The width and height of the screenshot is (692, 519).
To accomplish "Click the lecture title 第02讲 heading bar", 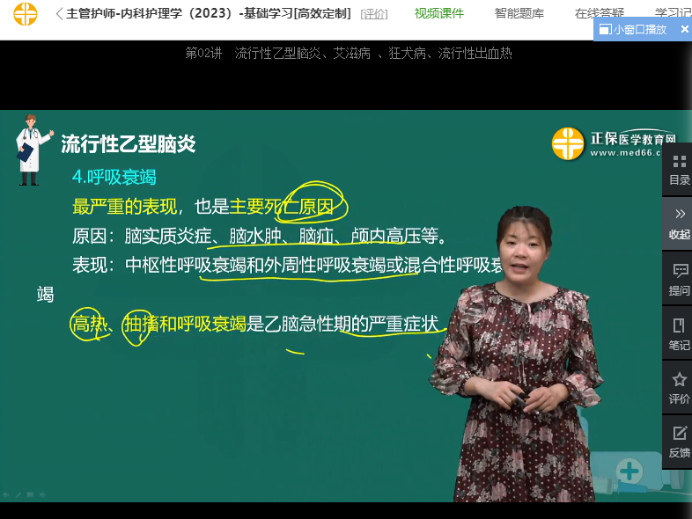I will pos(348,53).
